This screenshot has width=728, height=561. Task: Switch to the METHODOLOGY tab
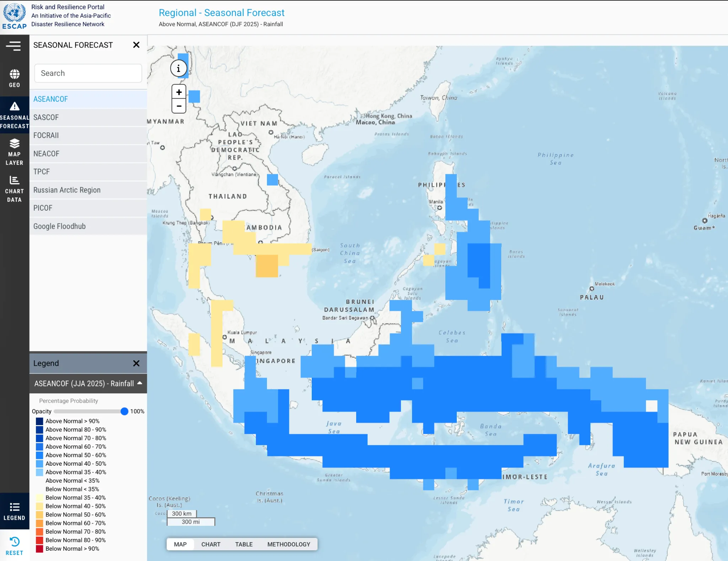pos(289,544)
